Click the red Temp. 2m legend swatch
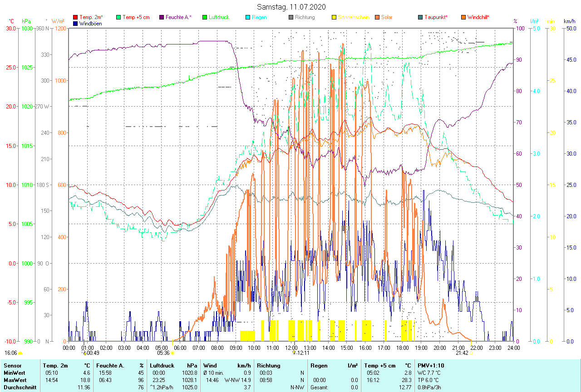581x392 pixels. pos(75,17)
